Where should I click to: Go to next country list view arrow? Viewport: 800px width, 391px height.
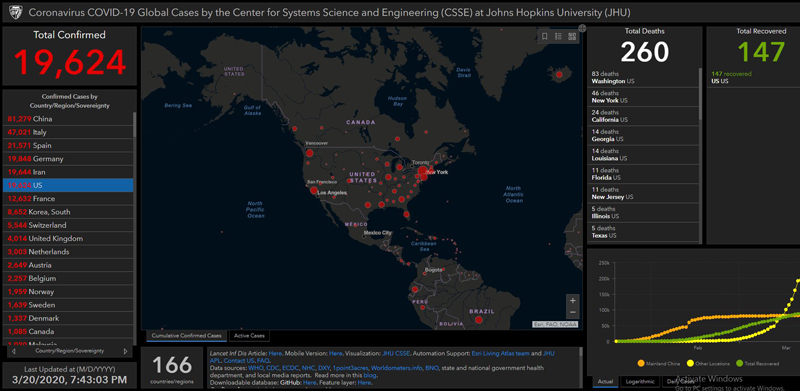125,351
